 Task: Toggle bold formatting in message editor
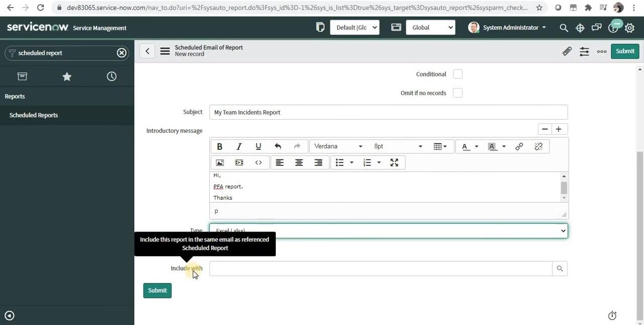click(219, 146)
